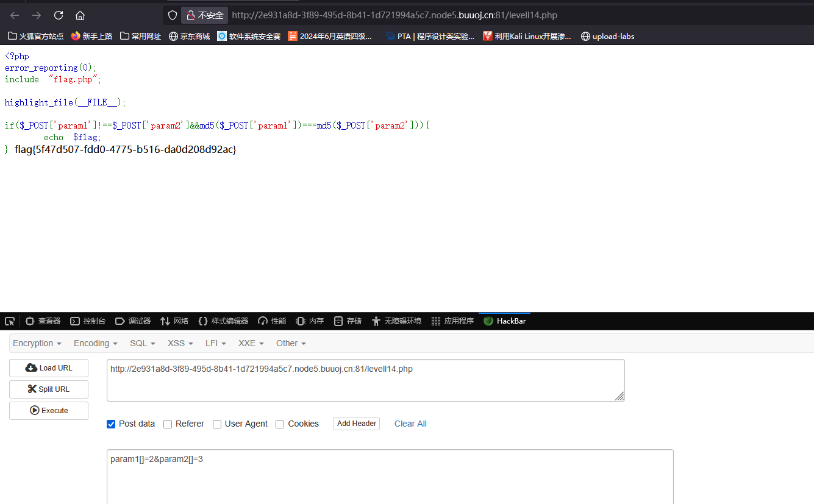Click the shield tracking protection icon
The height and width of the screenshot is (504, 814).
(173, 15)
